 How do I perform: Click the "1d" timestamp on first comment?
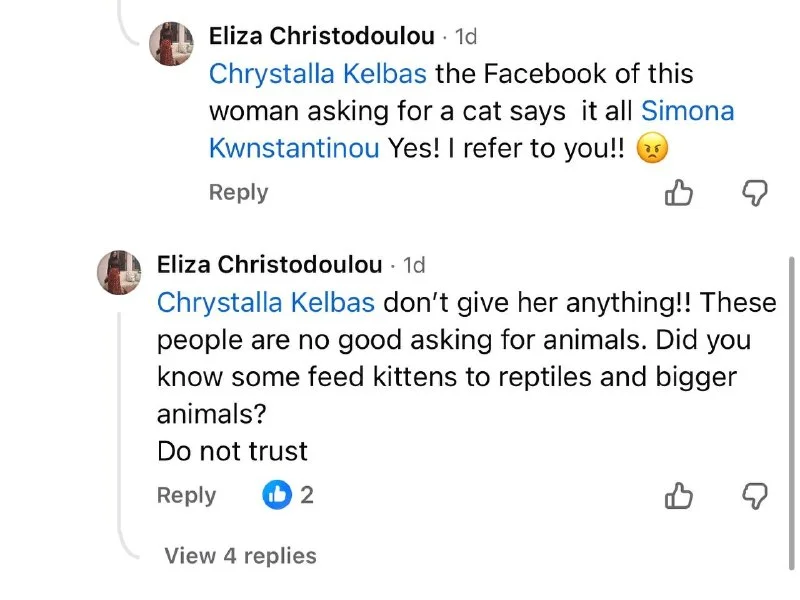tap(466, 37)
